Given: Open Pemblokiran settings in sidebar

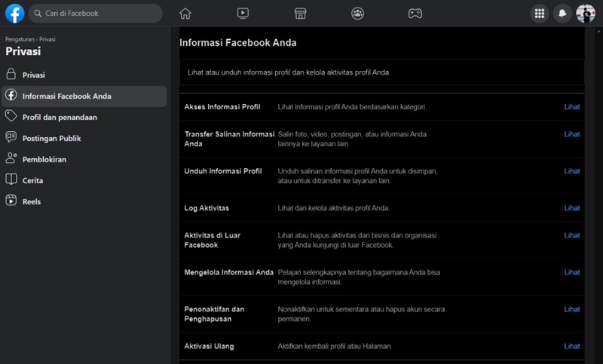Looking at the screenshot, I should pyautogui.click(x=44, y=159).
